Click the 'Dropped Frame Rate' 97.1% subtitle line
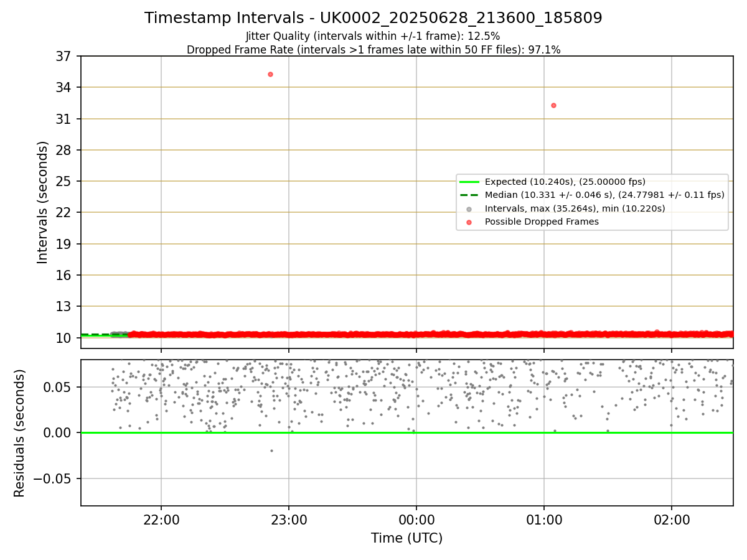747x560 pixels. pyautogui.click(x=373, y=50)
